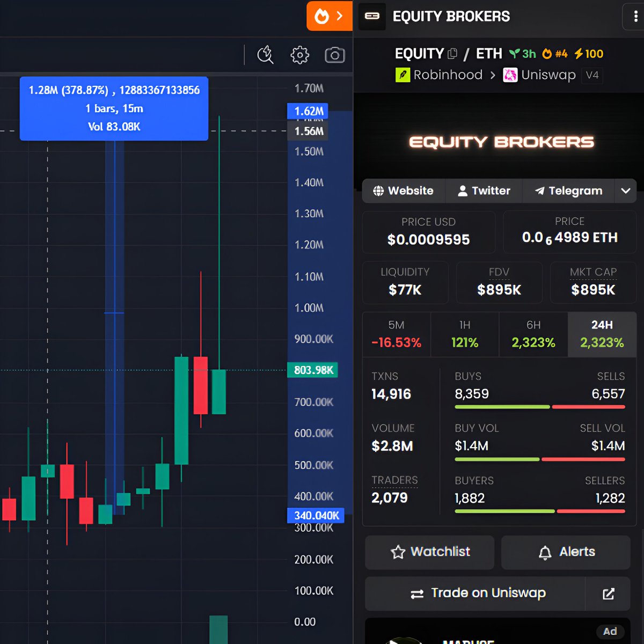Click the blue measurement info tooltip
Image resolution: width=644 pixels, height=644 pixels.
coord(114,108)
